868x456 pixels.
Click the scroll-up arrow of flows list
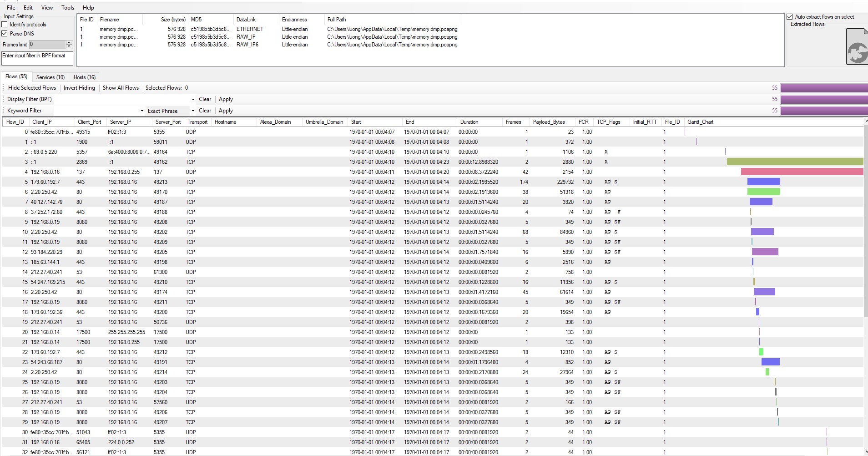tap(865, 122)
